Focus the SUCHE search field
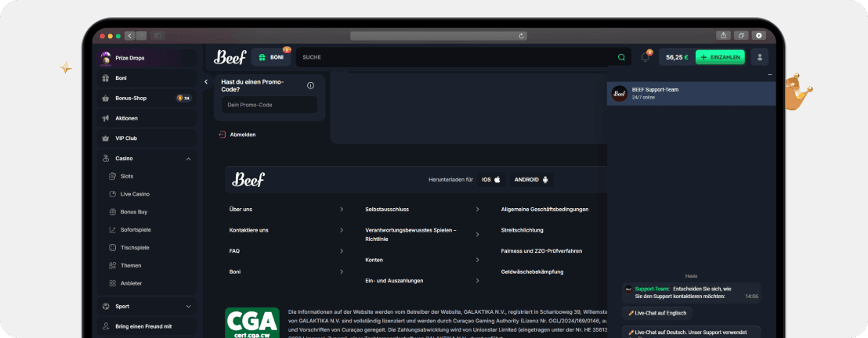Image resolution: width=868 pixels, height=338 pixels. click(463, 57)
